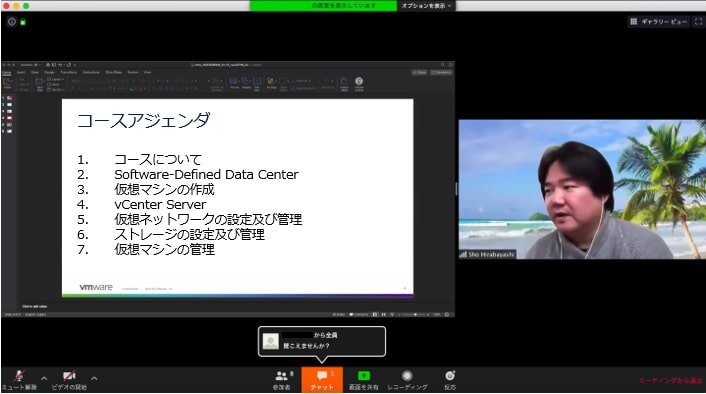Click agenda item 仮想ネットワークの設定及び管理

[208, 220]
